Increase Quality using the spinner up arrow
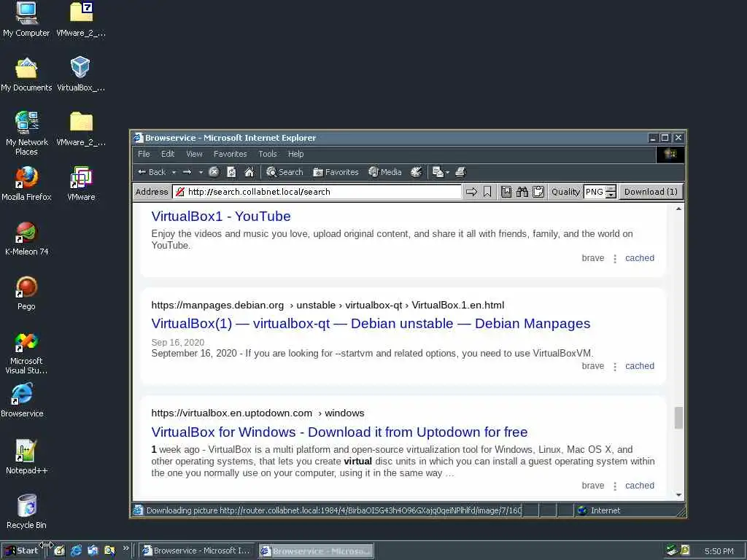The image size is (747, 560). [611, 189]
